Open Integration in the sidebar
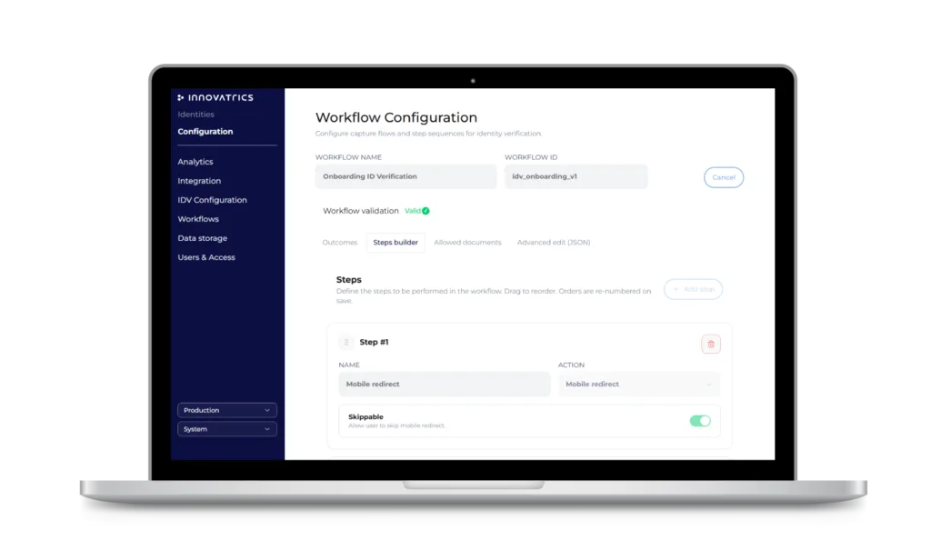The height and width of the screenshot is (560, 931). [199, 181]
